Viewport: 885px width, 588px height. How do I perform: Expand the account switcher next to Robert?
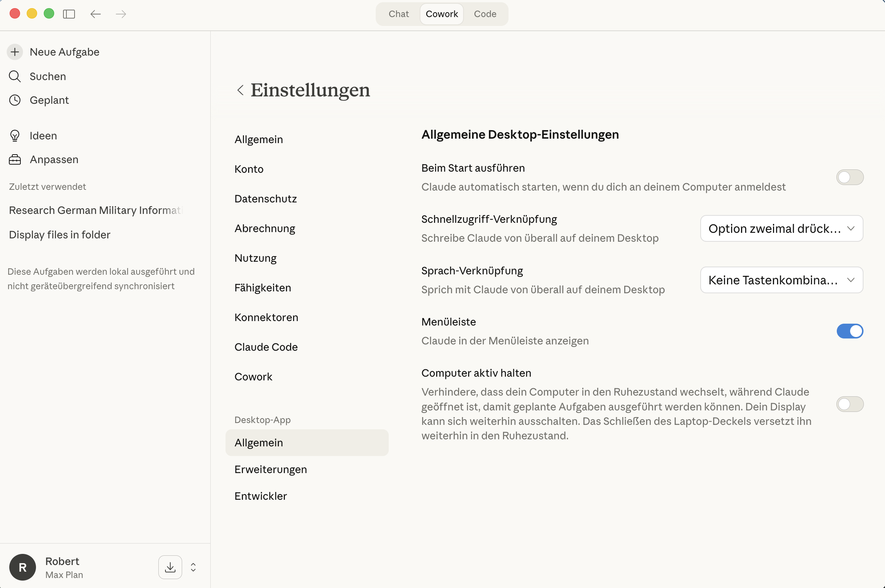[x=193, y=567]
